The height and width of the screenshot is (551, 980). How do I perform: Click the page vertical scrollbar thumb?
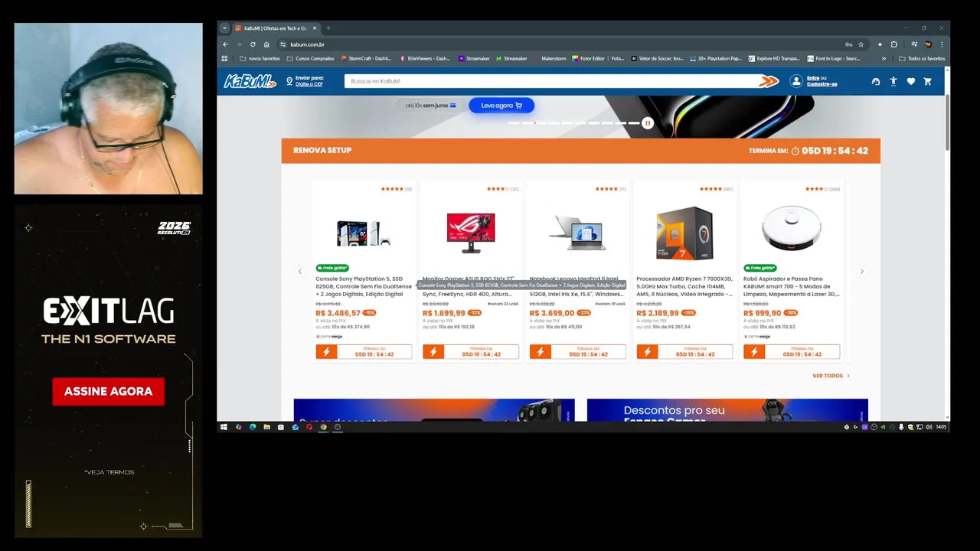tap(947, 122)
